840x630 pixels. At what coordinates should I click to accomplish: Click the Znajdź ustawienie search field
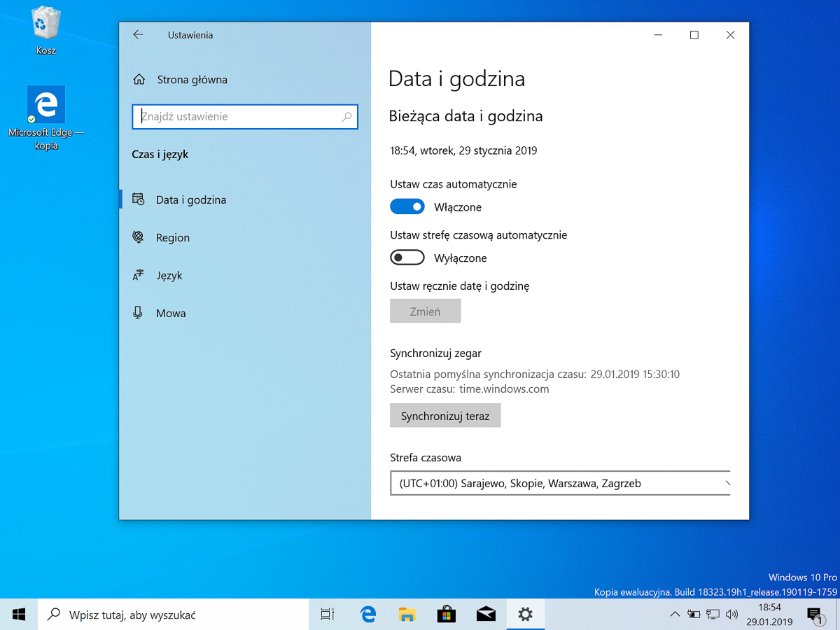245,117
